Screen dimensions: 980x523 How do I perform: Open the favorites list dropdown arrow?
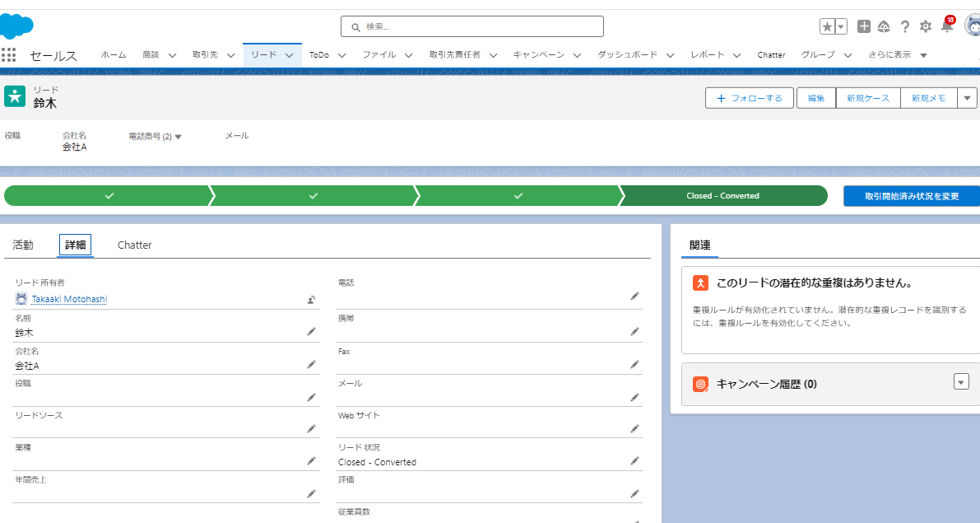(x=841, y=26)
